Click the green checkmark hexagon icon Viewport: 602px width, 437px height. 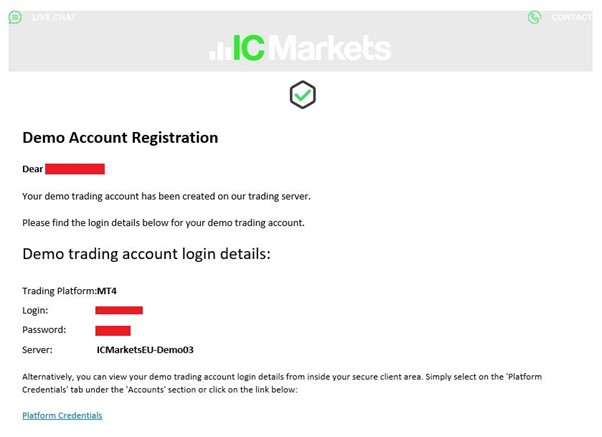pos(303,94)
